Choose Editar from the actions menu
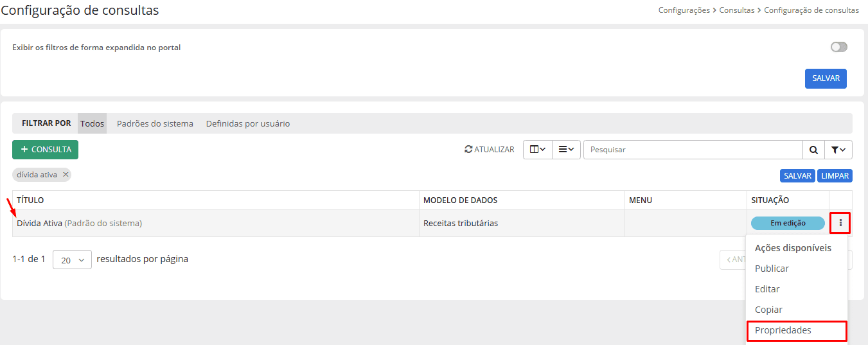Screen dimensions: 868x345 click(x=767, y=289)
